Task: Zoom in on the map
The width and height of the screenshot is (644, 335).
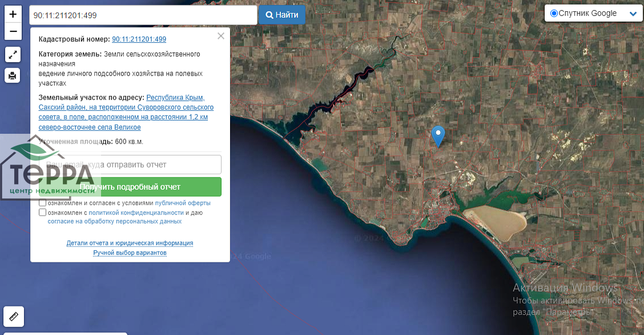Action: [x=13, y=14]
